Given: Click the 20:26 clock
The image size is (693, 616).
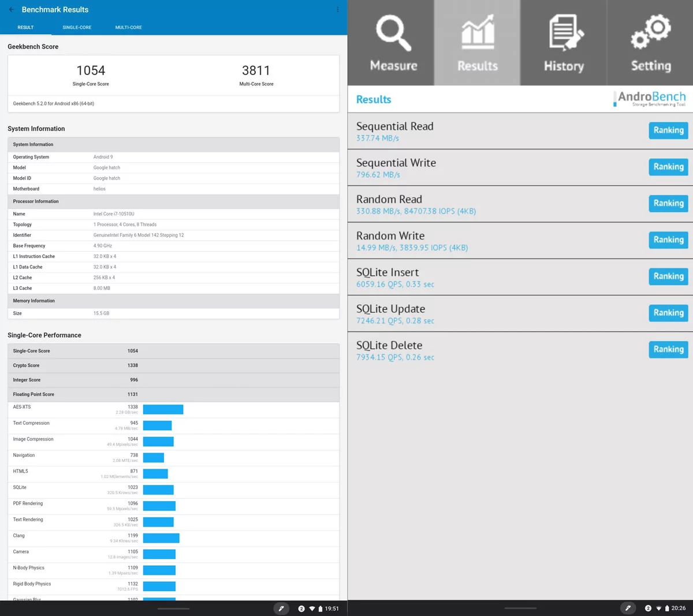Looking at the screenshot, I should (679, 608).
